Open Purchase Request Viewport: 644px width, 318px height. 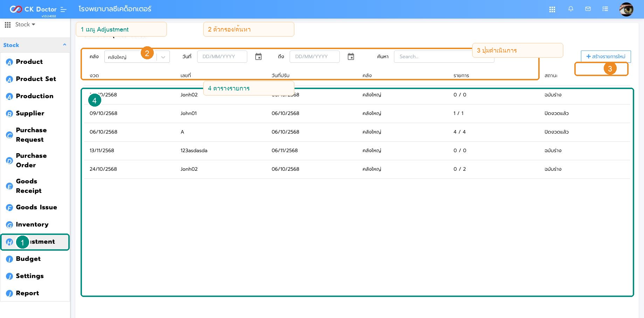[x=31, y=135]
